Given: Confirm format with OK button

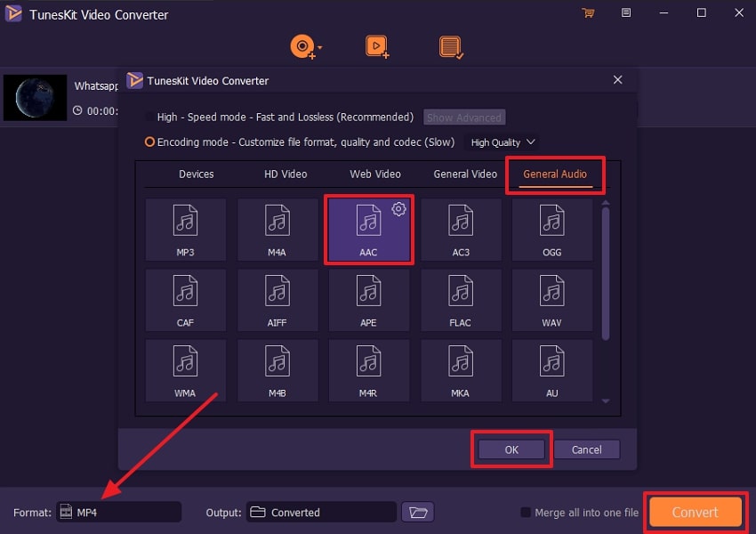Looking at the screenshot, I should pyautogui.click(x=511, y=449).
